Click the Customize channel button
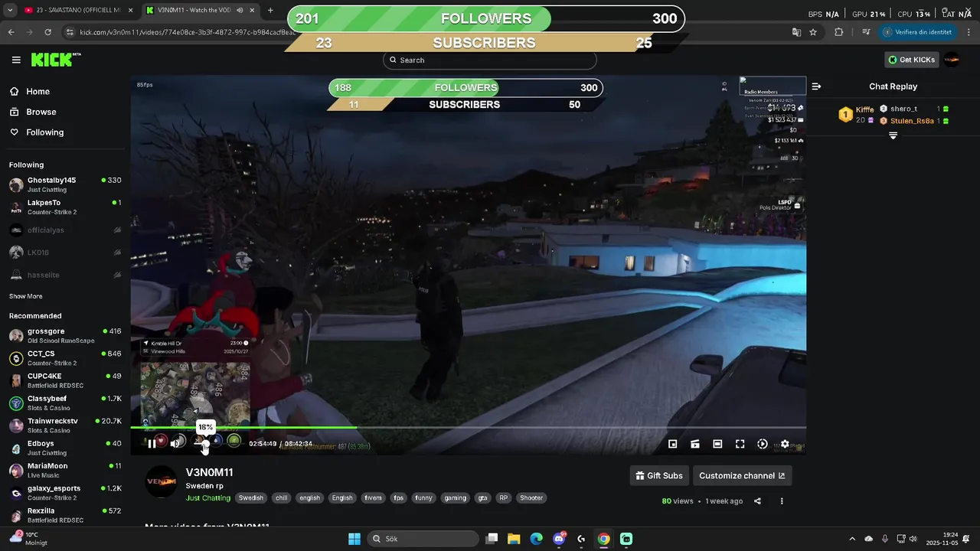 [742, 475]
